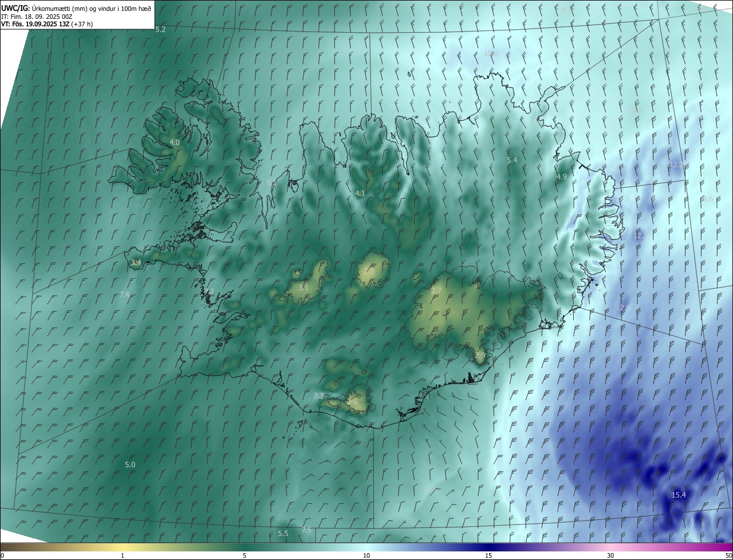
Task: Click the 2.7 value on the glacier
Action: (436, 291)
